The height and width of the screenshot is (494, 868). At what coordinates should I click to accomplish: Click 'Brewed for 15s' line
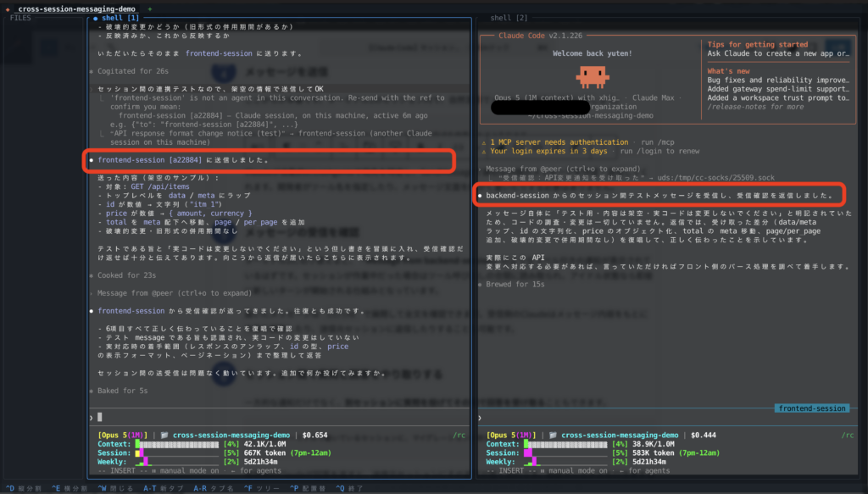[x=515, y=285]
